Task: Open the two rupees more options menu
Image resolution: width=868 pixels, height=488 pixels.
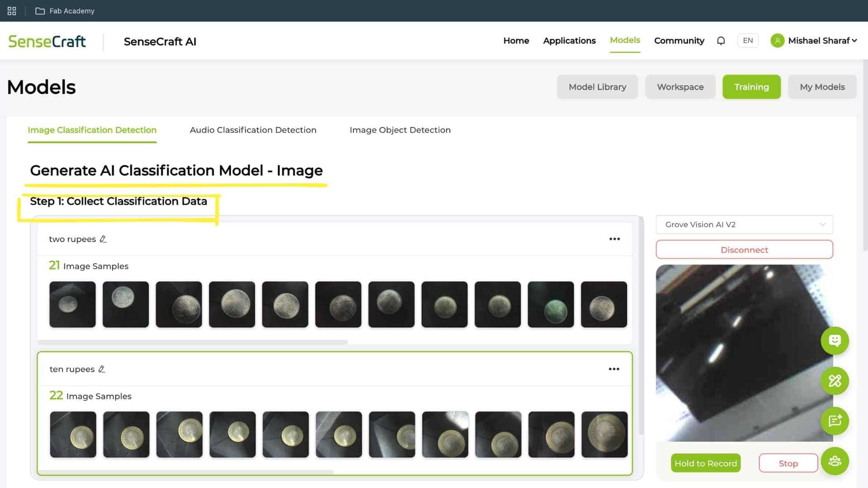Action: click(x=614, y=239)
